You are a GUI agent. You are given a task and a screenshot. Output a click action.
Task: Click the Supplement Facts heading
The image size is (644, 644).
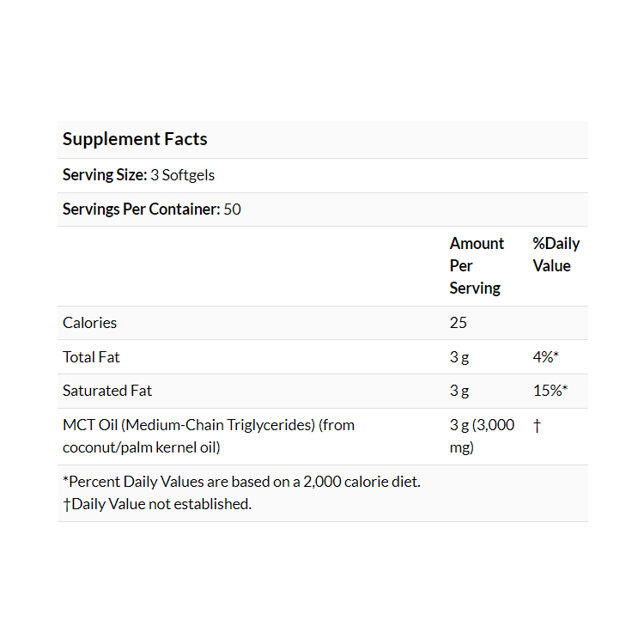(x=135, y=139)
